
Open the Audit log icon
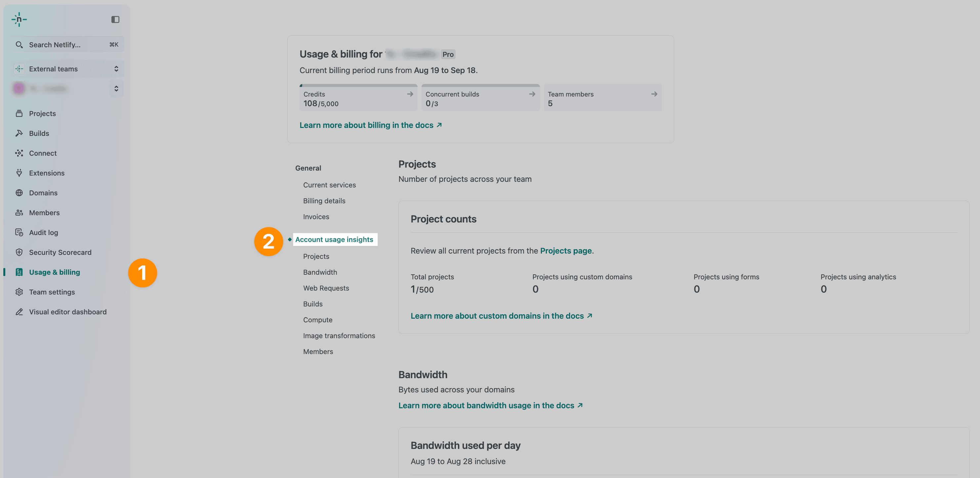19,232
